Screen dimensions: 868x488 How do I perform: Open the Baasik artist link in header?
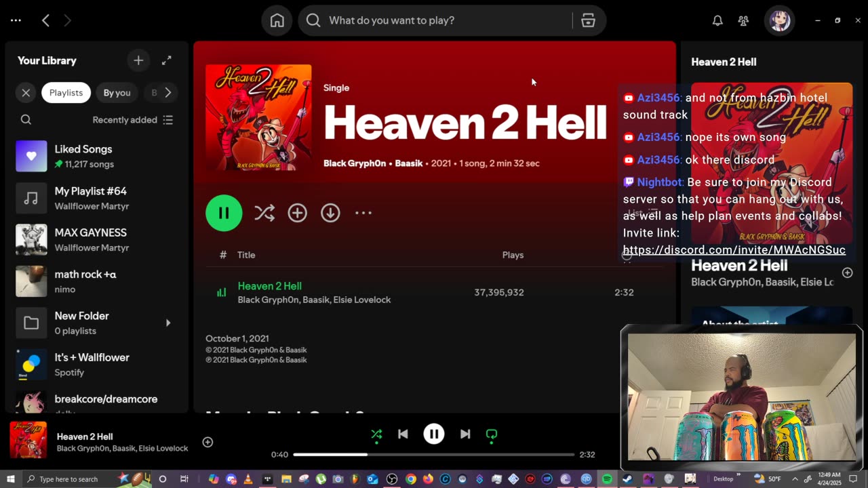click(409, 163)
